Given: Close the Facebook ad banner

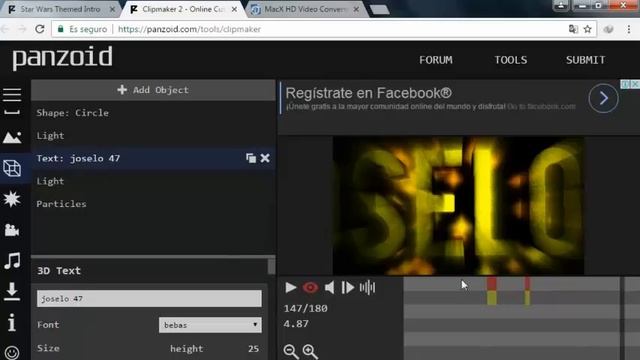Looking at the screenshot, I should coord(635,84).
